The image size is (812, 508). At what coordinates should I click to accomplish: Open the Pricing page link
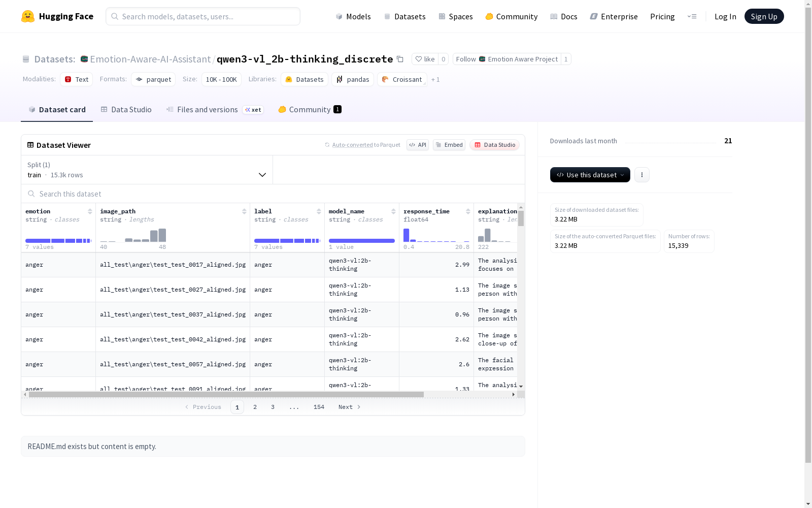coord(662,16)
